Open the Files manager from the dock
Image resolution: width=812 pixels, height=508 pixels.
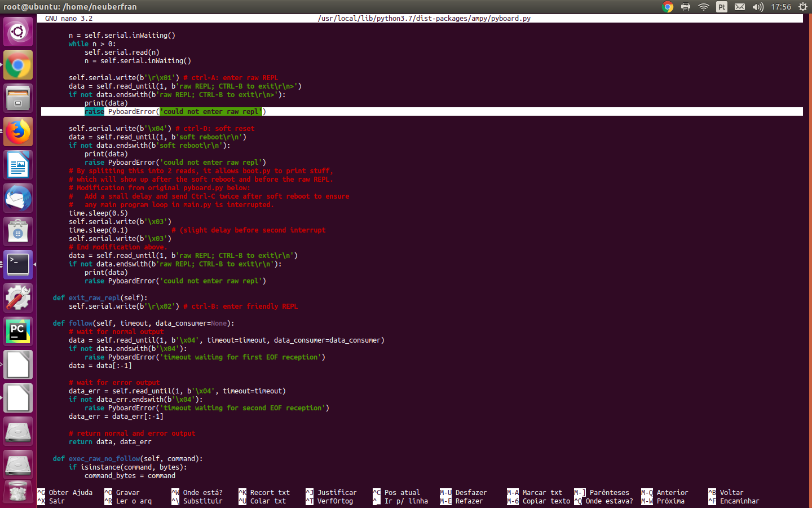click(18, 98)
